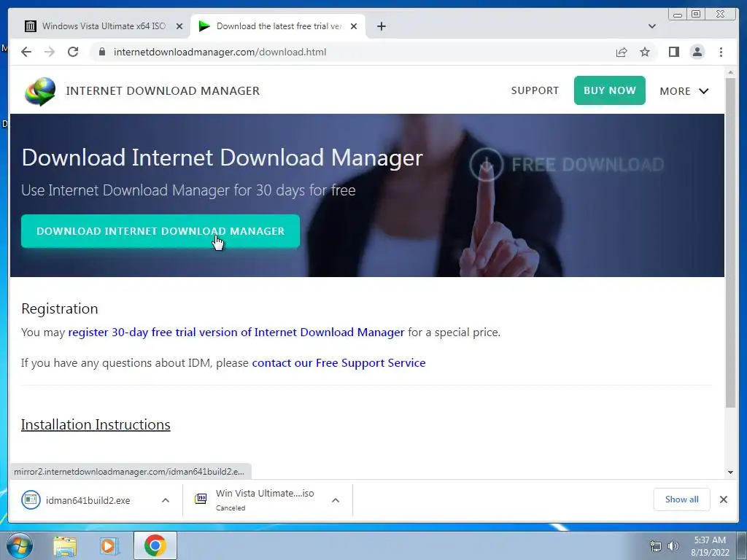
Task: Open the Chrome side panel
Action: coord(673,52)
